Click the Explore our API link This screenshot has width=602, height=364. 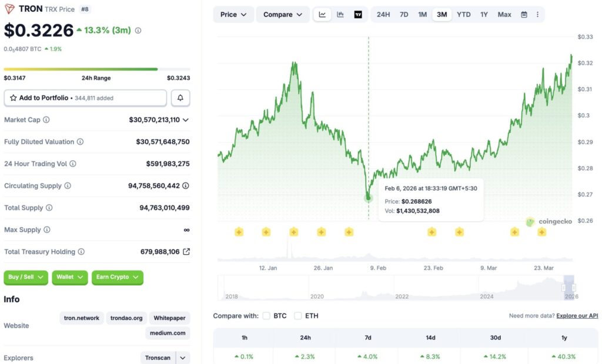click(577, 315)
